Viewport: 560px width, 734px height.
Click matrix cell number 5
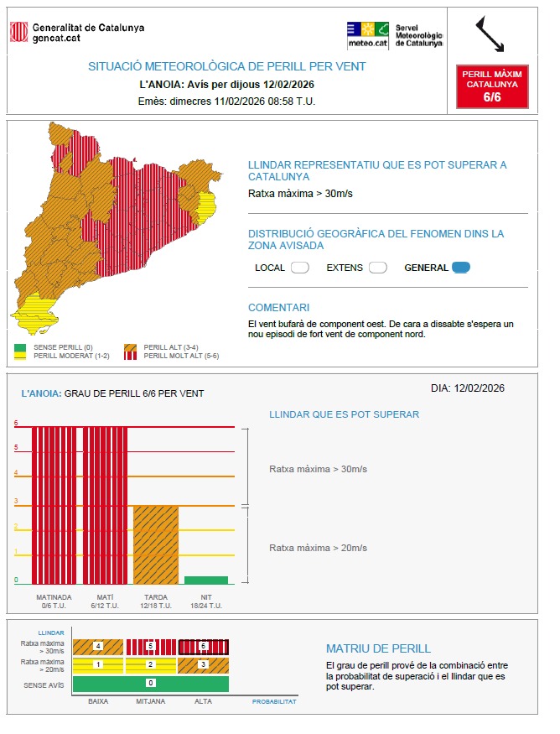151,647
